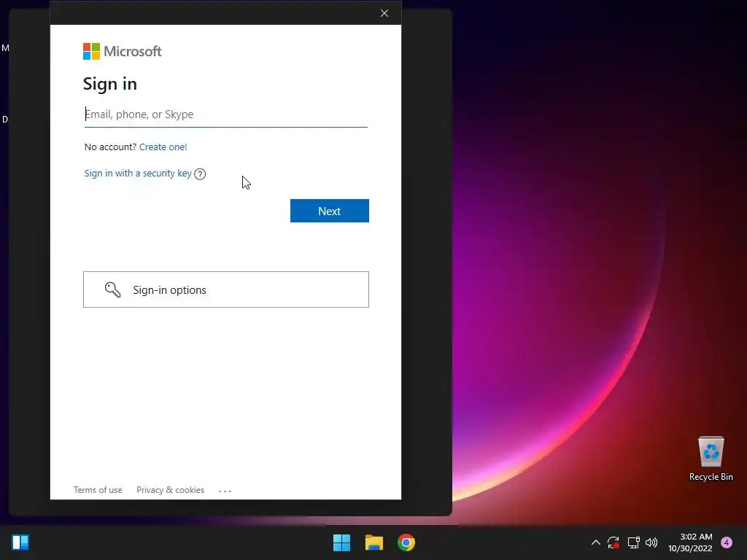Show hidden system tray icons

click(x=595, y=542)
